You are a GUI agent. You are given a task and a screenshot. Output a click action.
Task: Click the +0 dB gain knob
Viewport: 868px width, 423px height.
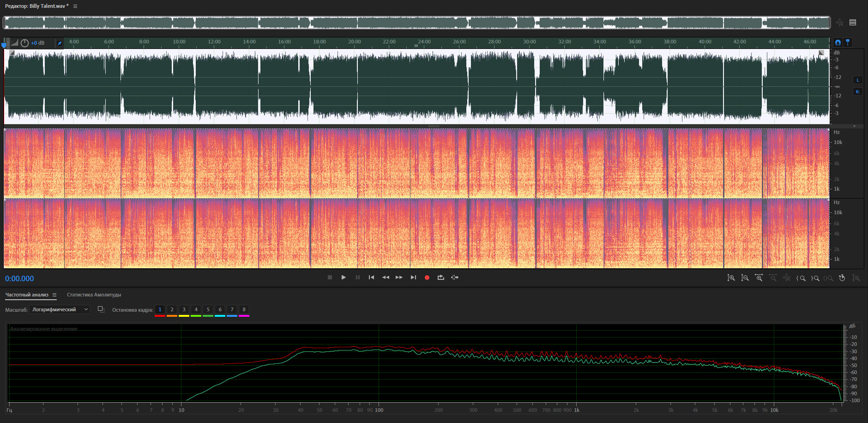click(x=24, y=43)
